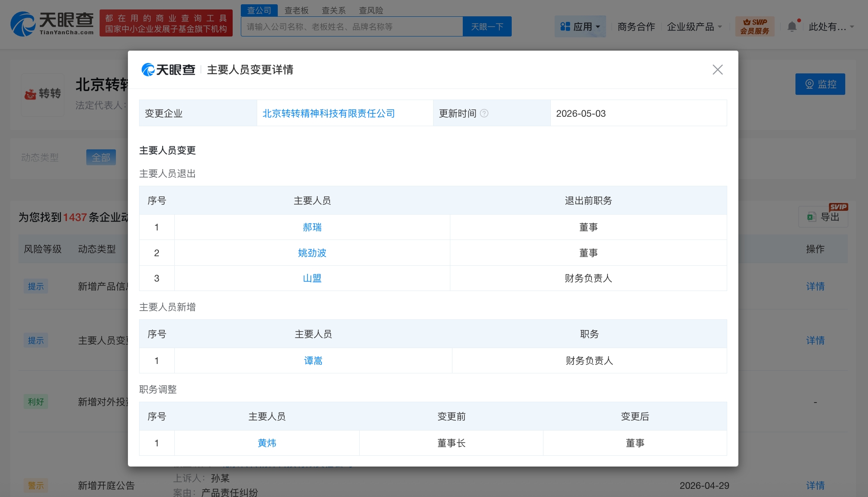Click the date 2026-04-29 in background list

tap(704, 485)
